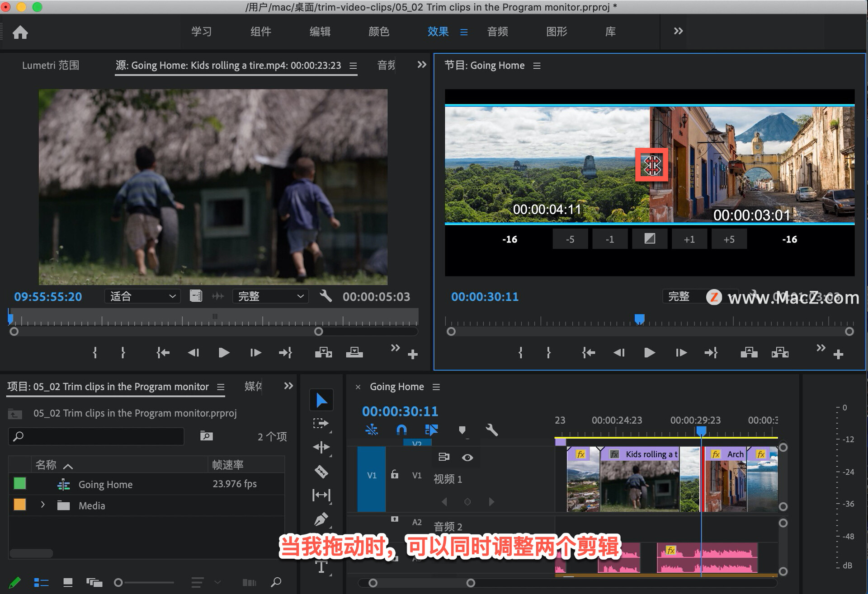Viewport: 868px width, 594px height.
Task: Select the Ripple Edit tool
Action: pos(321,447)
